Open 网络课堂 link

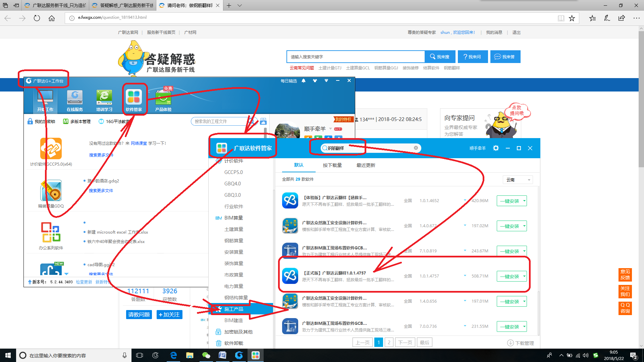tap(139, 143)
